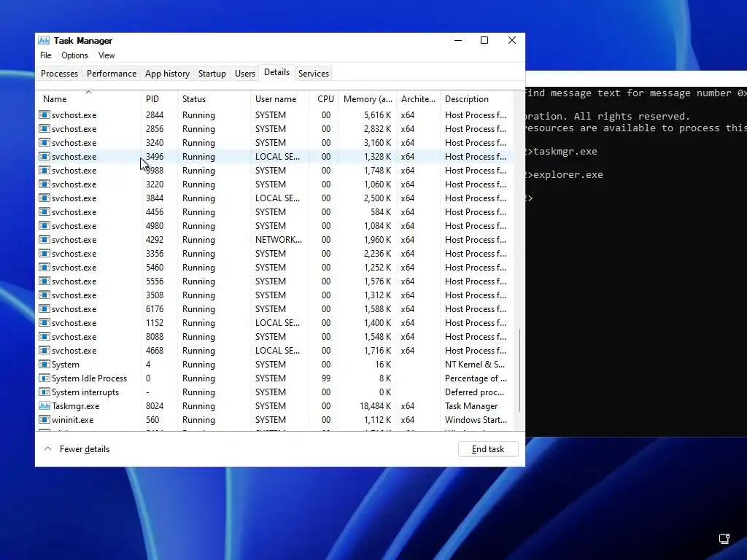Sort by the Name column header
Viewport: 747px width, 560px height.
tap(88, 98)
